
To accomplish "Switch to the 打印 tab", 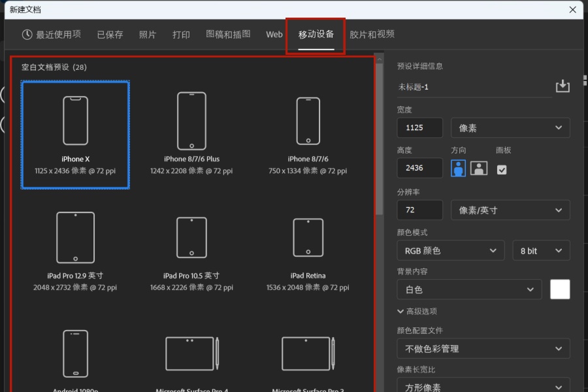I will click(x=181, y=35).
